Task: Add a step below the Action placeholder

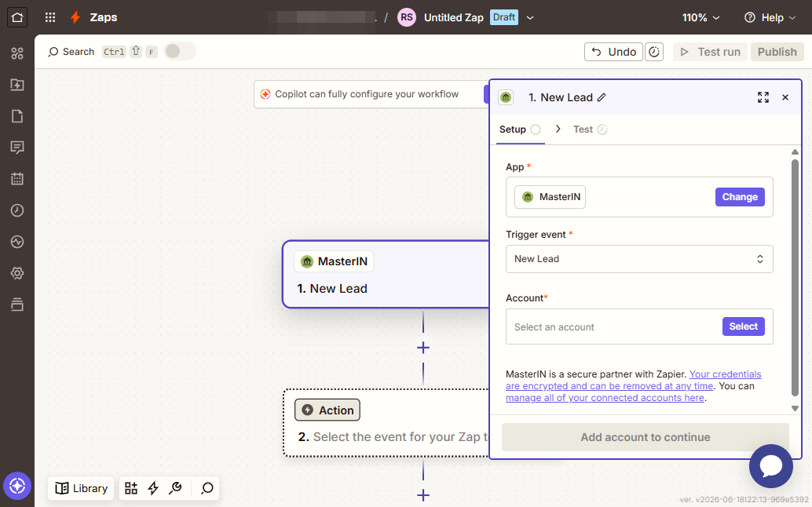Action: (x=423, y=495)
